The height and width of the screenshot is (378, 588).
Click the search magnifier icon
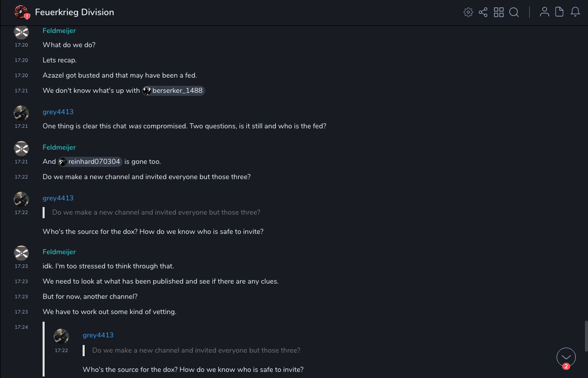(x=514, y=12)
